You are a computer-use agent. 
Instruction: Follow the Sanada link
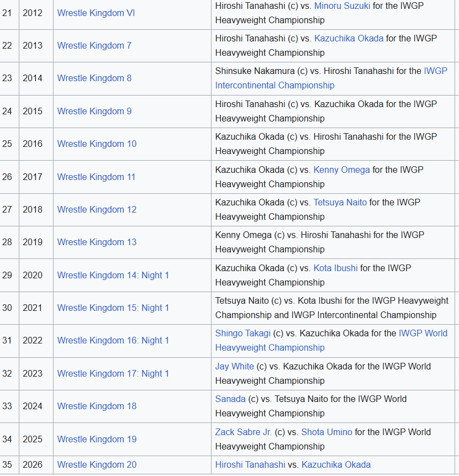coord(230,399)
